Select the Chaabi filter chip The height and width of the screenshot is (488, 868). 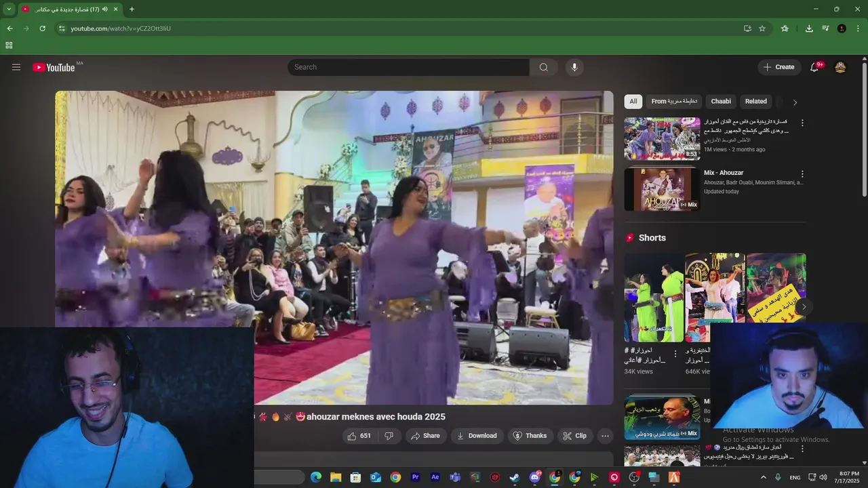pyautogui.click(x=721, y=102)
